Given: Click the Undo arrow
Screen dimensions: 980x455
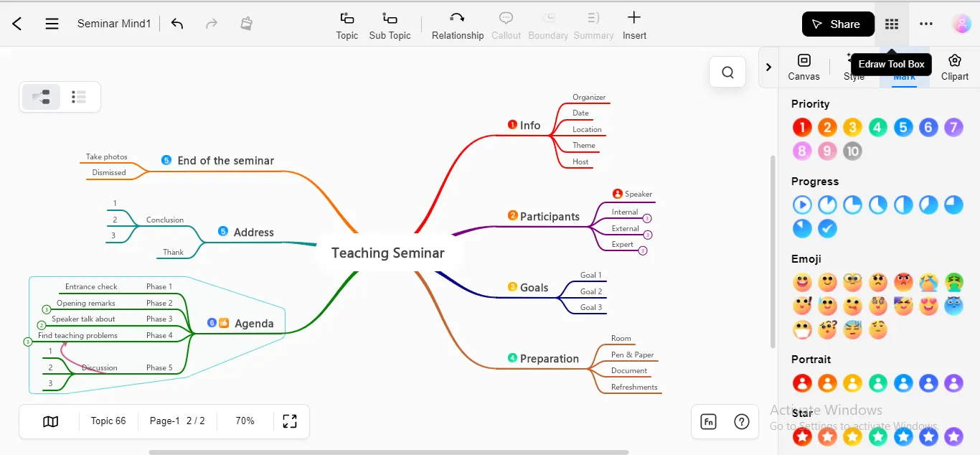Looking at the screenshot, I should pos(177,24).
